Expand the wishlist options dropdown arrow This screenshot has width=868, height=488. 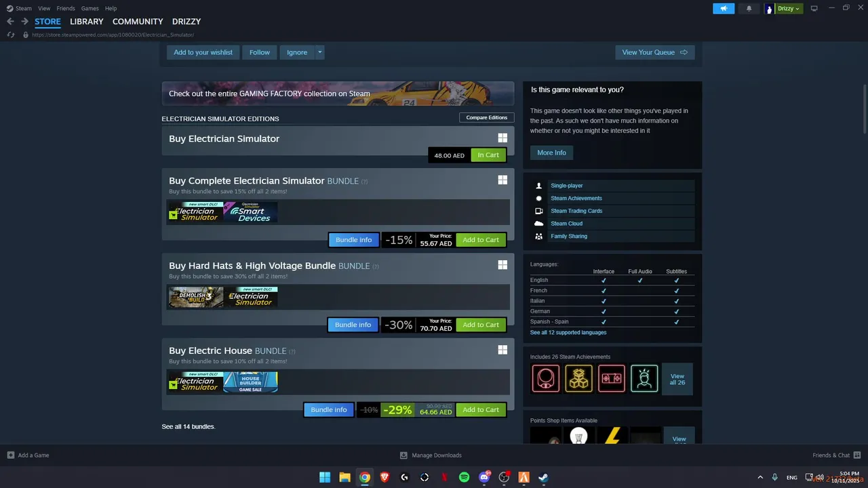(320, 52)
